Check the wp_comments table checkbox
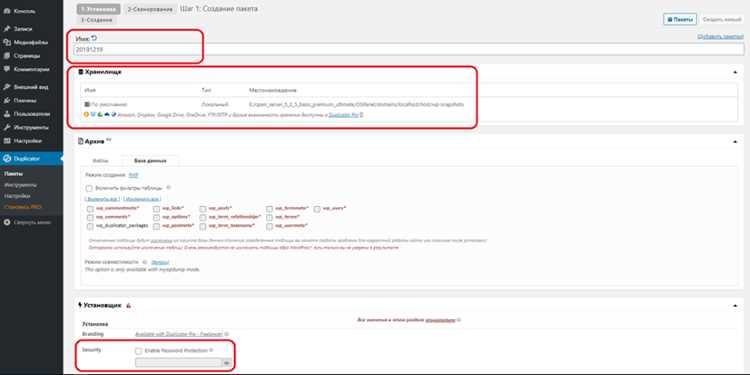Image resolution: width=750 pixels, height=375 pixels. tap(90, 217)
